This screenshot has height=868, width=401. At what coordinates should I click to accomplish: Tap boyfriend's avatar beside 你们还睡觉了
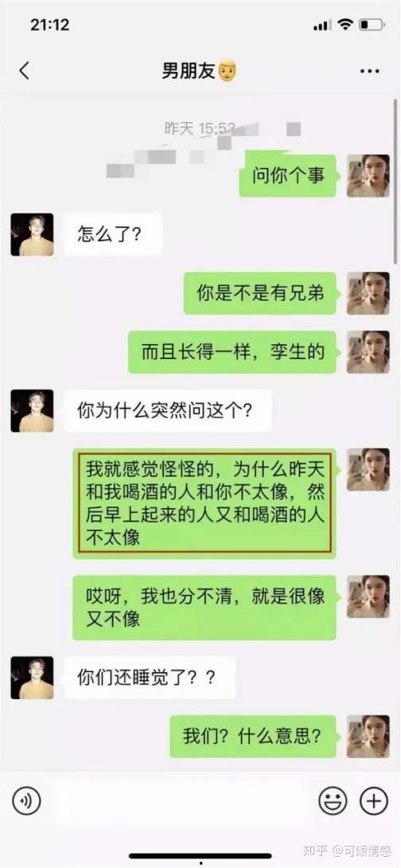(x=32, y=678)
